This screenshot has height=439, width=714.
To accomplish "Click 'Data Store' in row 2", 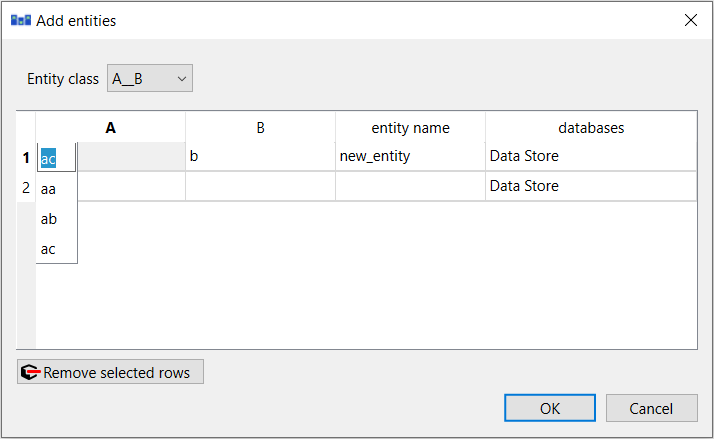I will tap(591, 186).
